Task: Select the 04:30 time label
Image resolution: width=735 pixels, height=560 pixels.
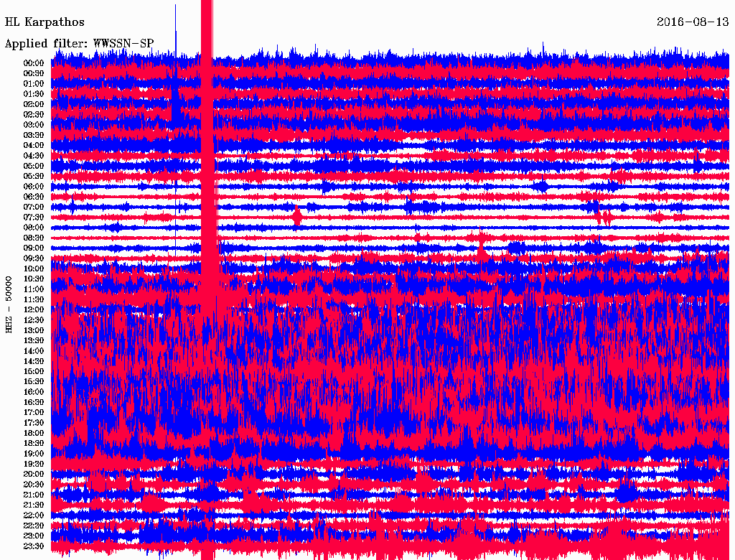Action: coord(34,155)
